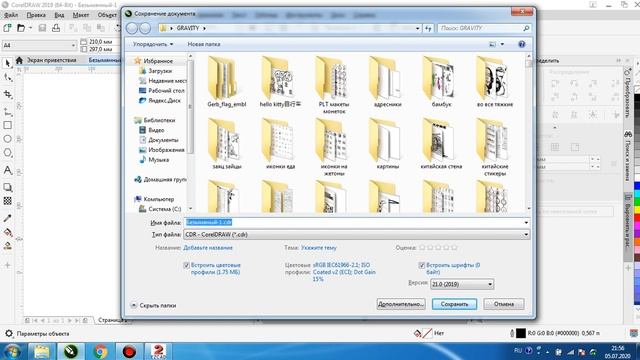The image size is (640, 360).
Task: Click the Save icon in CorelDRAW toolbar
Action: pyautogui.click(x=42, y=28)
